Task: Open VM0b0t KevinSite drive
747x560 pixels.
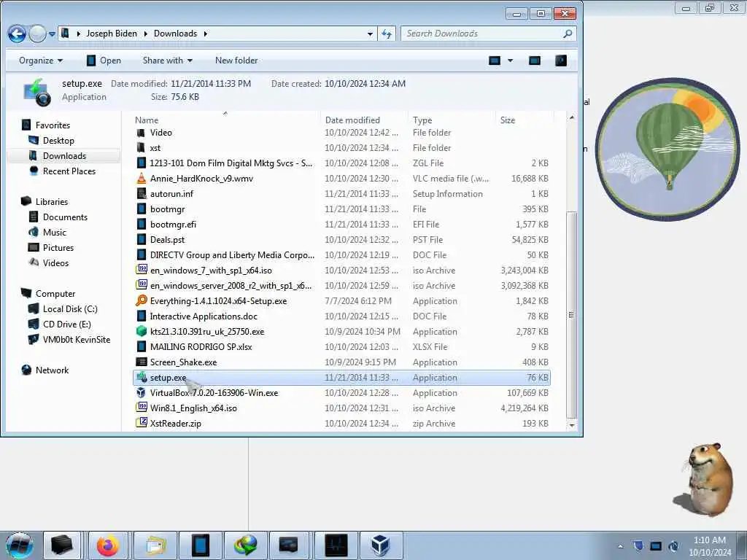Action: pos(76,340)
